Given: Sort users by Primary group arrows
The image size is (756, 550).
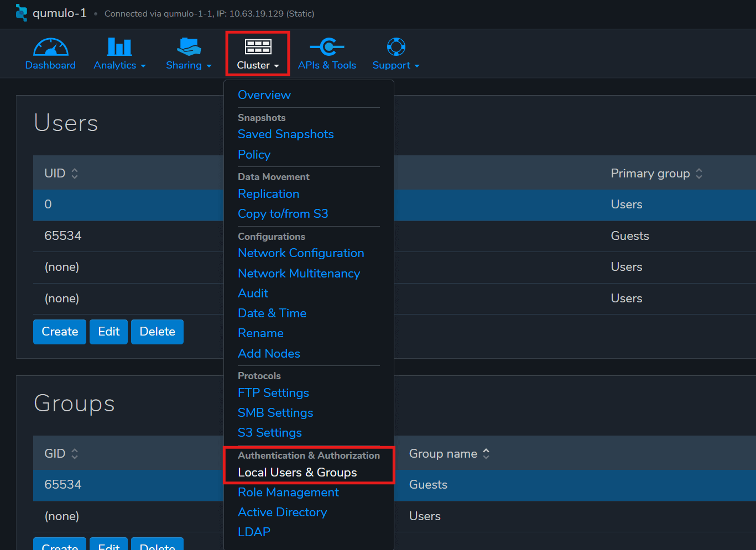Looking at the screenshot, I should [x=699, y=174].
